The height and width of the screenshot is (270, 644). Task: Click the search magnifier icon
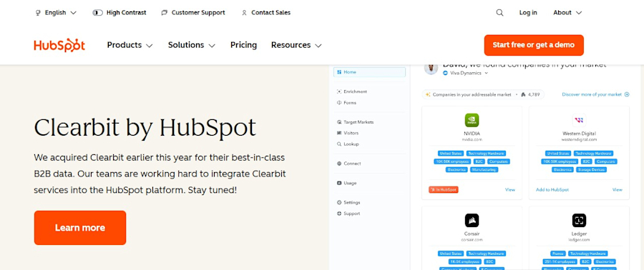[x=499, y=13]
